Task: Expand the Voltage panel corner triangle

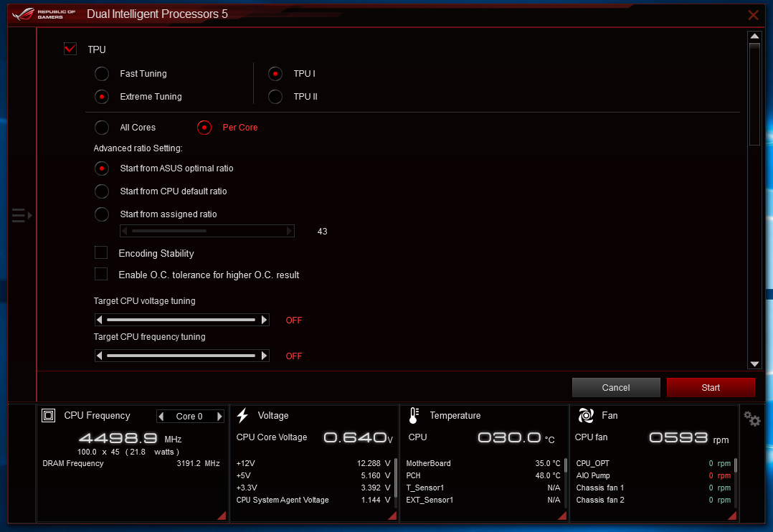Action: 392,516
